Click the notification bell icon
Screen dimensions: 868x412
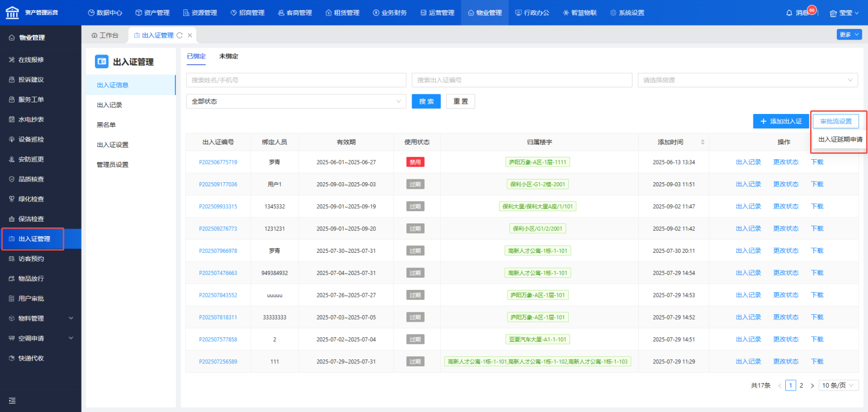(x=789, y=13)
